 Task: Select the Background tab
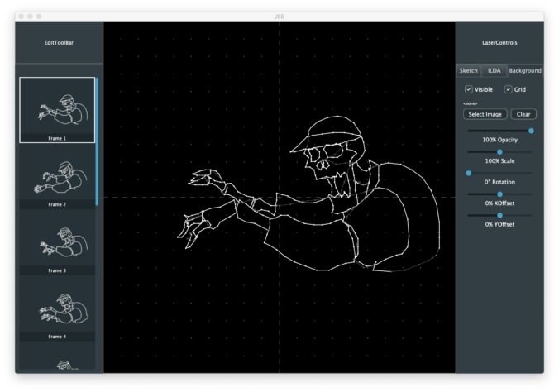click(525, 70)
